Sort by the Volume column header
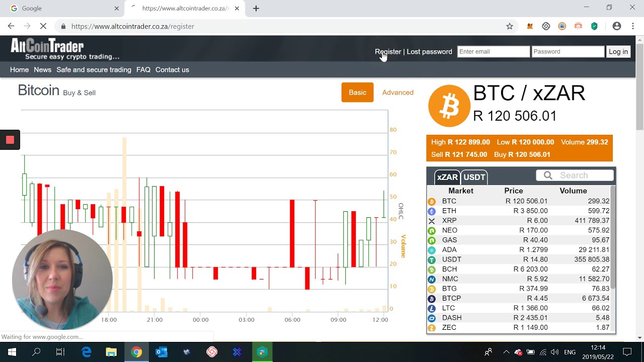This screenshot has height=362, width=644. 573,191
